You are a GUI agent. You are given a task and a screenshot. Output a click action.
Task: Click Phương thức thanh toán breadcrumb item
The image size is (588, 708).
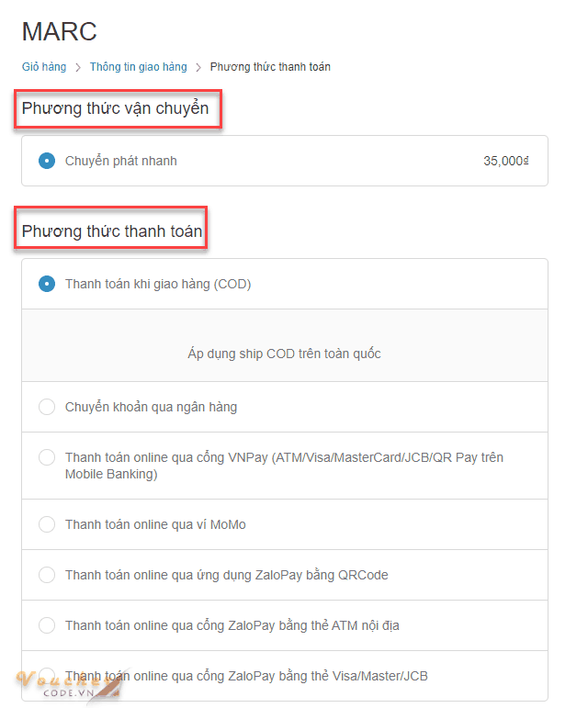pyautogui.click(x=270, y=67)
